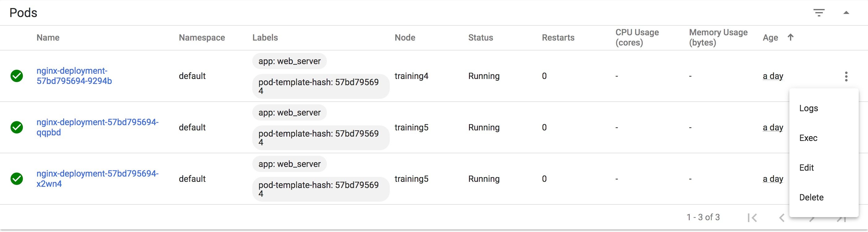Open the three-dot actions menu for the training4 pod
The width and height of the screenshot is (868, 232).
(x=846, y=76)
